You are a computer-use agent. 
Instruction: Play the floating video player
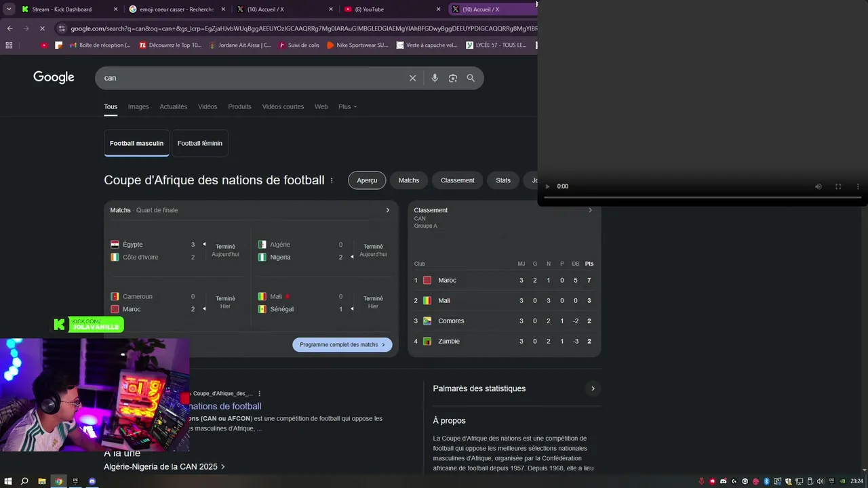point(548,186)
